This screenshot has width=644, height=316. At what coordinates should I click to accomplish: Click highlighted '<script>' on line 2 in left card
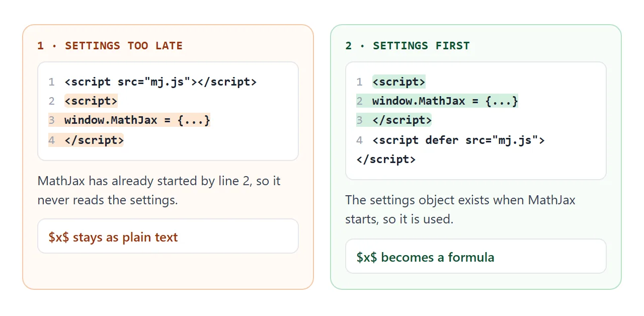tap(91, 101)
